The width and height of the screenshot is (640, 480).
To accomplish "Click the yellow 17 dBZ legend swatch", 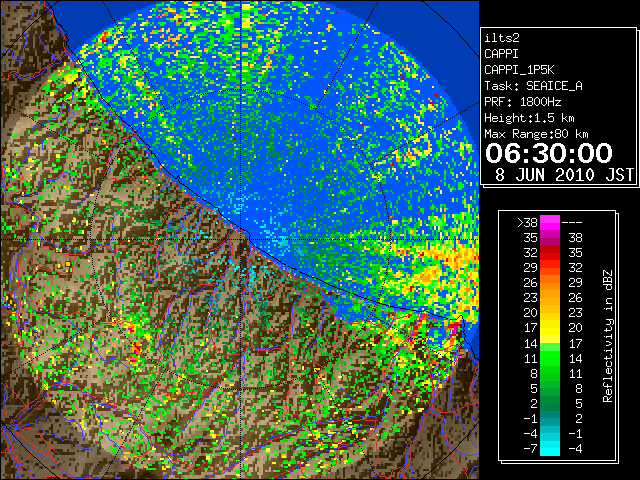I will pyautogui.click(x=550, y=328).
